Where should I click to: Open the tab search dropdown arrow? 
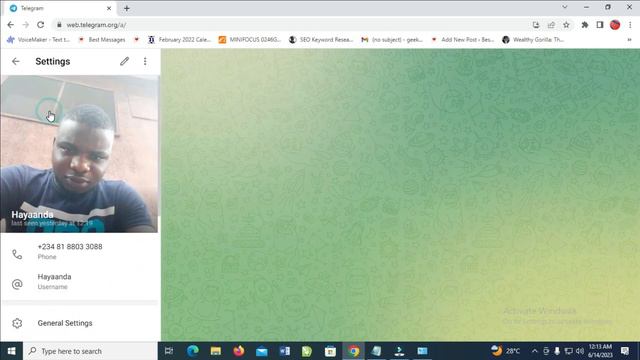[564, 7]
